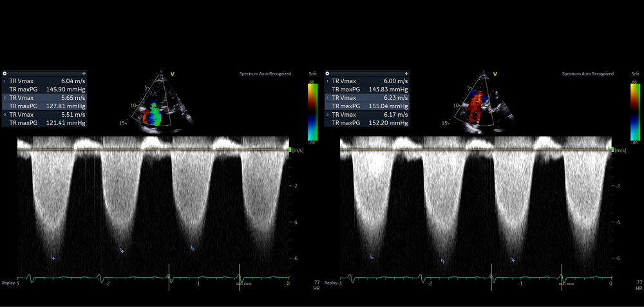
Task: Select caliper marker 2 on right Doppler spectrum
Action: pyautogui.click(x=442, y=261)
